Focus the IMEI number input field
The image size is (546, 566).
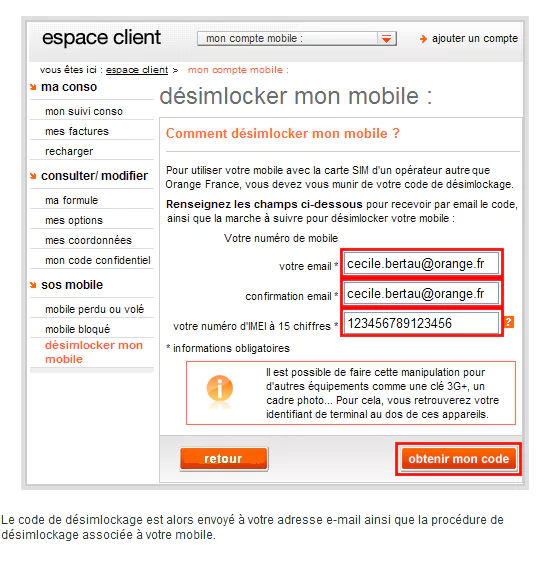click(421, 323)
